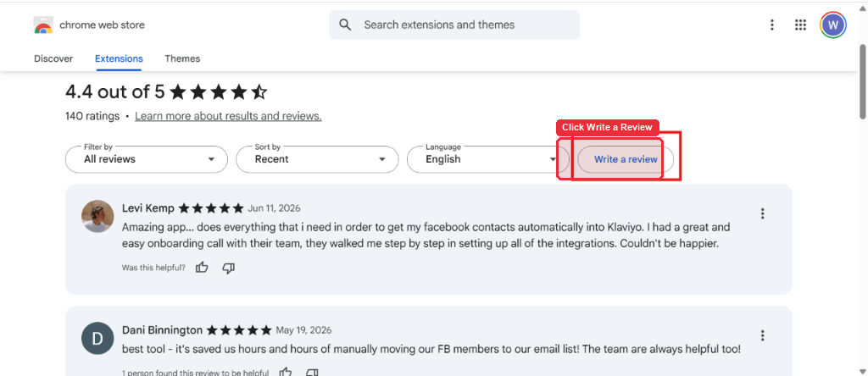Thumbs up Dani Binnington review

point(286,372)
